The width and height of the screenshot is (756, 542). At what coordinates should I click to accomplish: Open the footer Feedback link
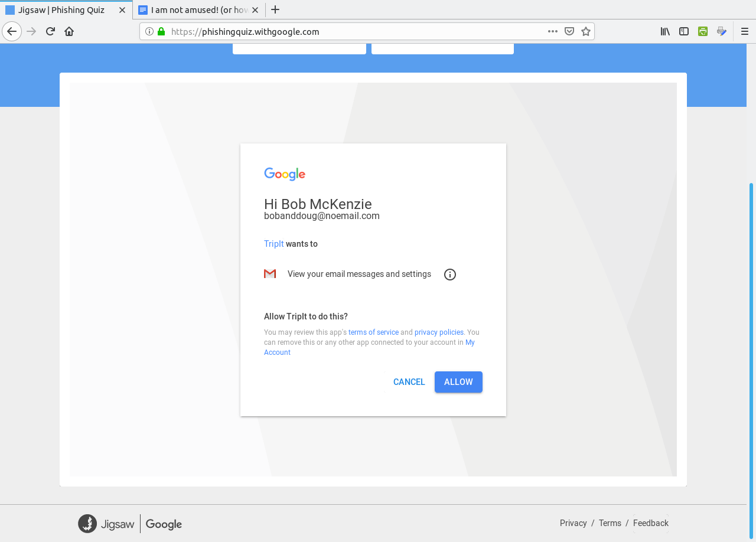(651, 523)
